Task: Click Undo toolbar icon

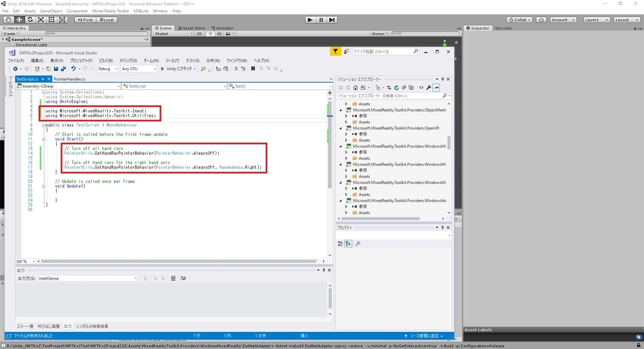Action: [x=73, y=69]
